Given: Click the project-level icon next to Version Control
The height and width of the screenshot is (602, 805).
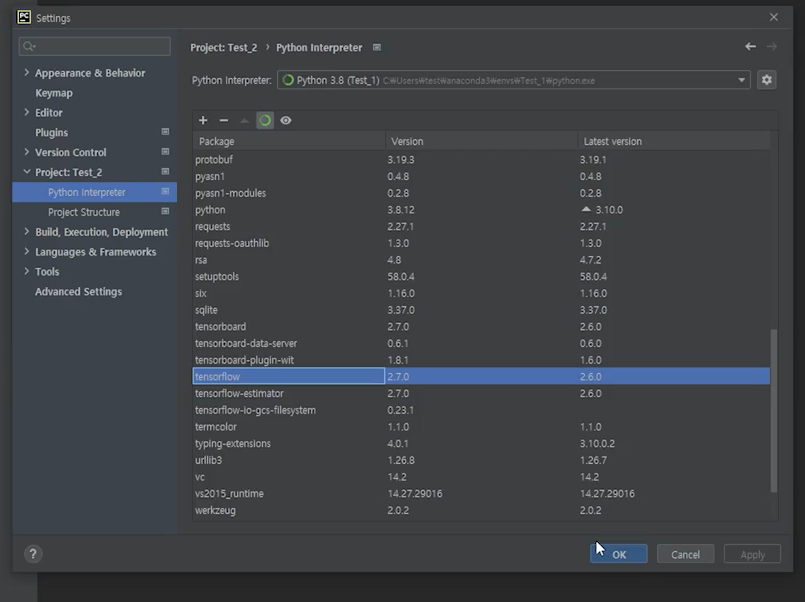Looking at the screenshot, I should (x=165, y=151).
